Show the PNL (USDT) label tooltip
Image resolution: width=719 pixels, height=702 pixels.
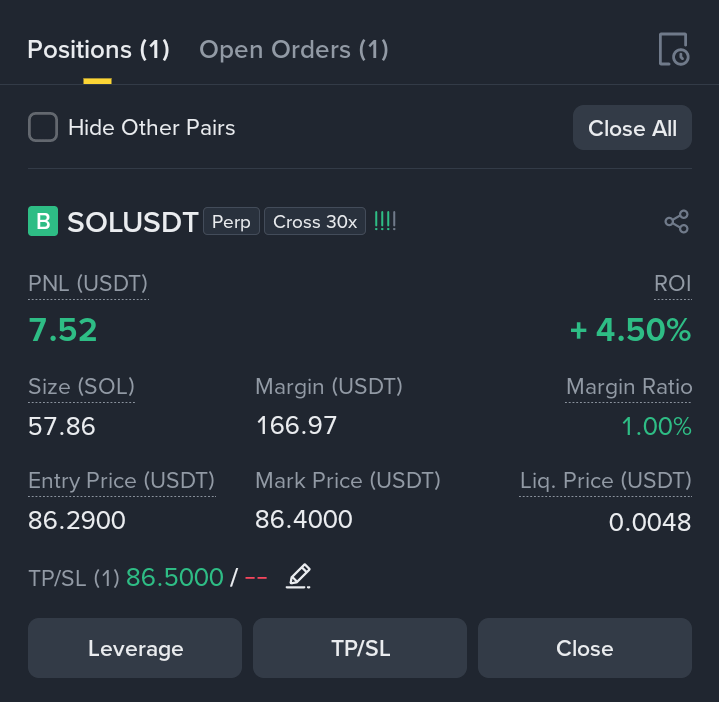[88, 283]
